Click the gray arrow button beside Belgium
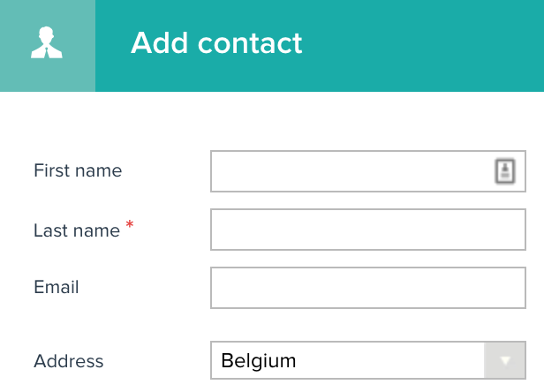 (x=505, y=360)
